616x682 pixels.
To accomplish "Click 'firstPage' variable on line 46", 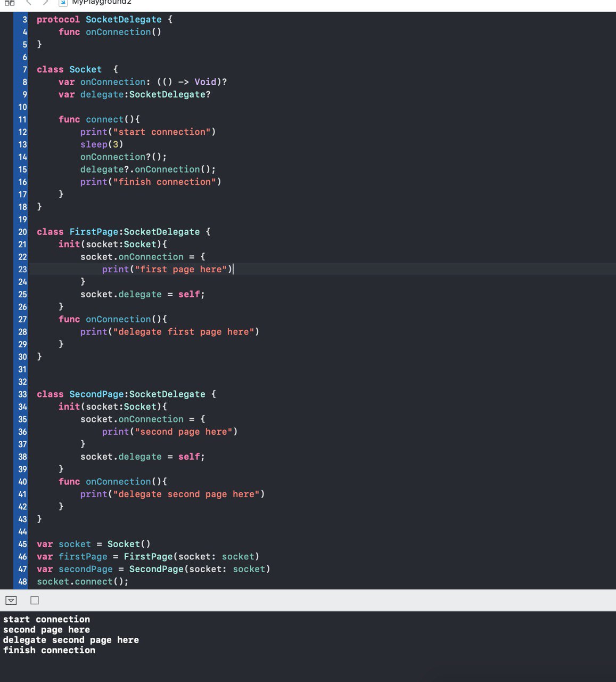I will [x=83, y=557].
